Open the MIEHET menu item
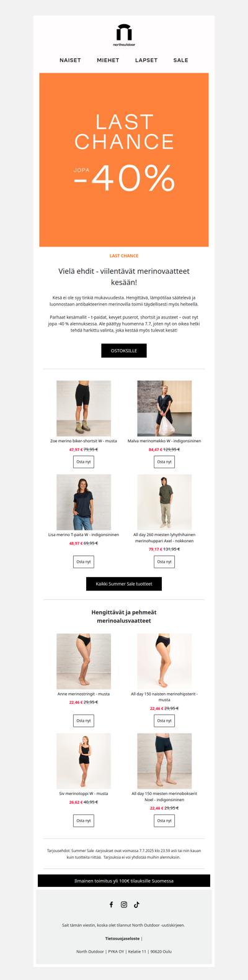The height and width of the screenshot is (980, 248). pyautogui.click(x=108, y=60)
